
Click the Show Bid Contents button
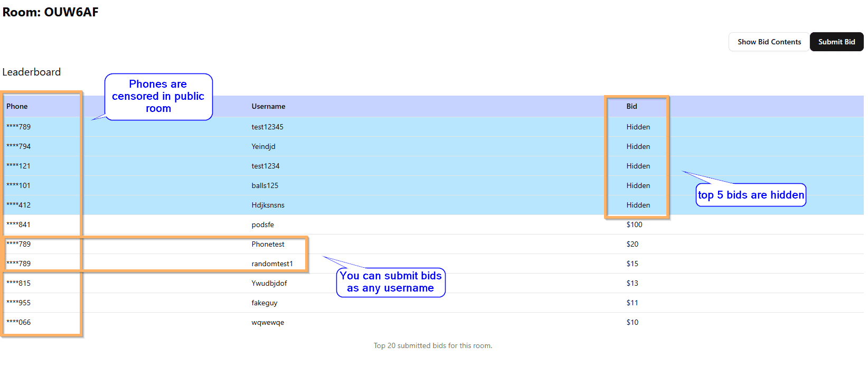click(x=769, y=42)
